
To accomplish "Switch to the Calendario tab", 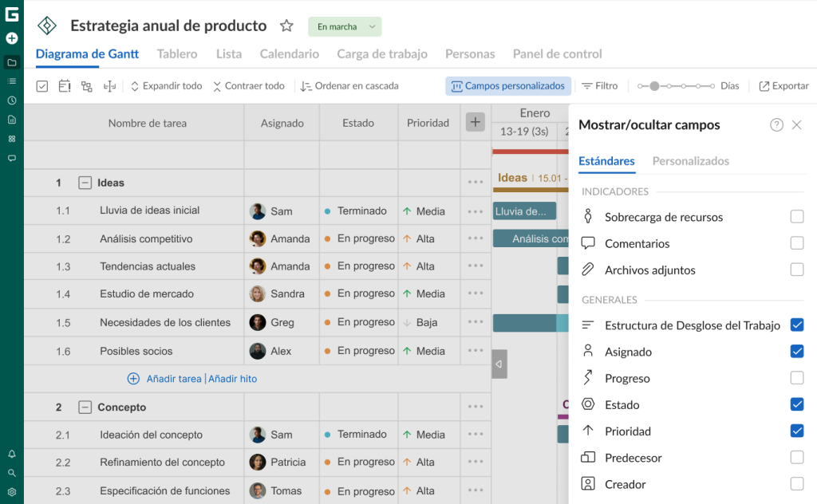I will tap(289, 53).
